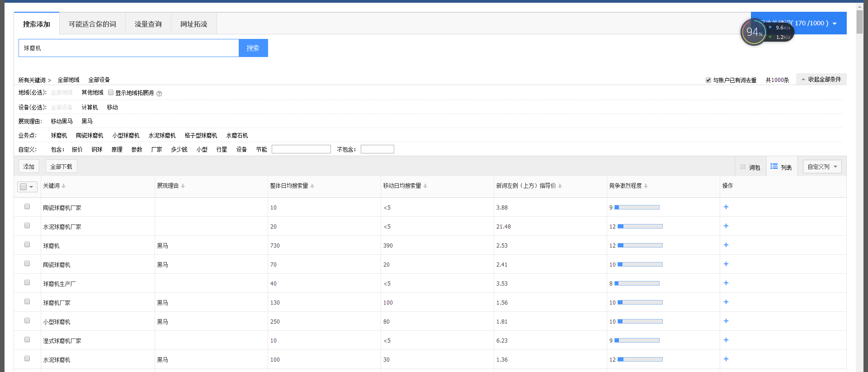The width and height of the screenshot is (868, 372).
Task: Click competition bar for 球磨机生产厂 row
Action: point(637,283)
